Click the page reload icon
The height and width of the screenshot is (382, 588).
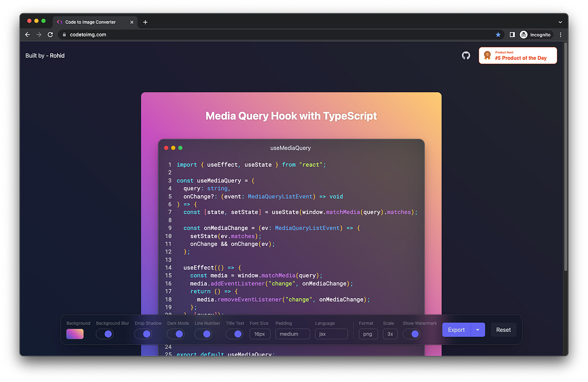50,34
